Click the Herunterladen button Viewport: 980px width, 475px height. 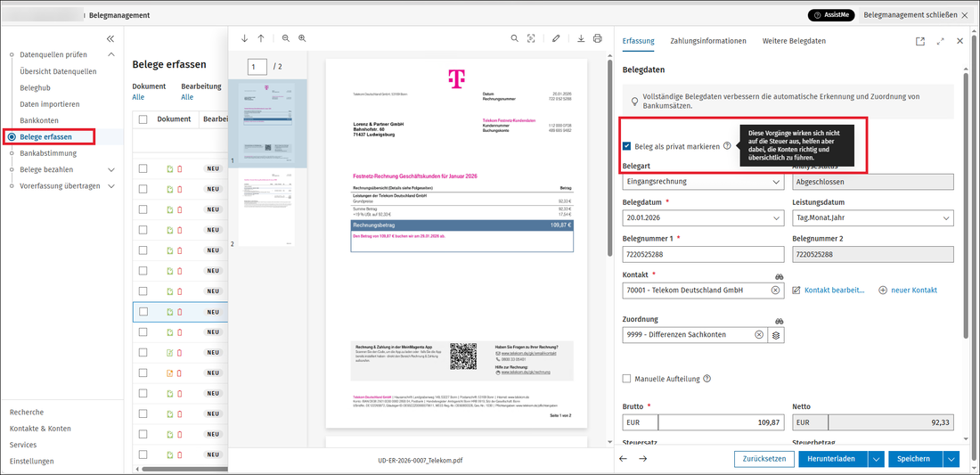coord(833,459)
